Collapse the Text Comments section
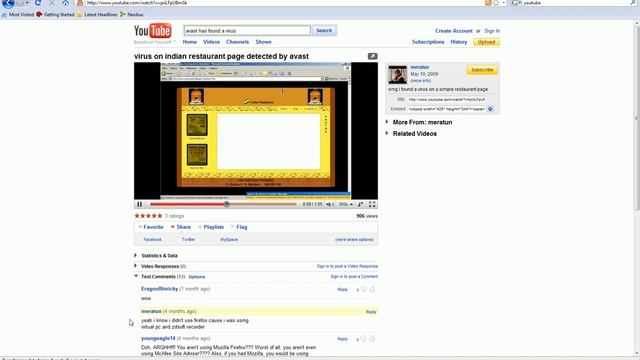This screenshot has width=640, height=360. [160, 277]
